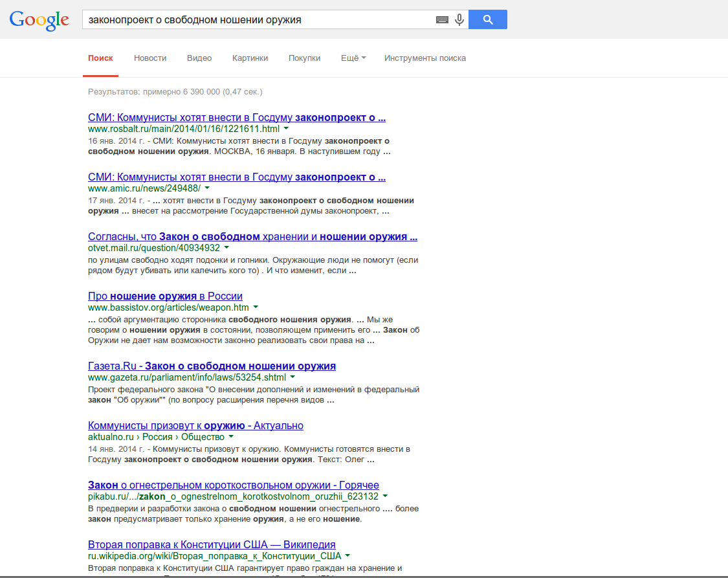Click the snippet dated '14 янв. 2014 г.'
728x578 pixels.
(x=249, y=454)
